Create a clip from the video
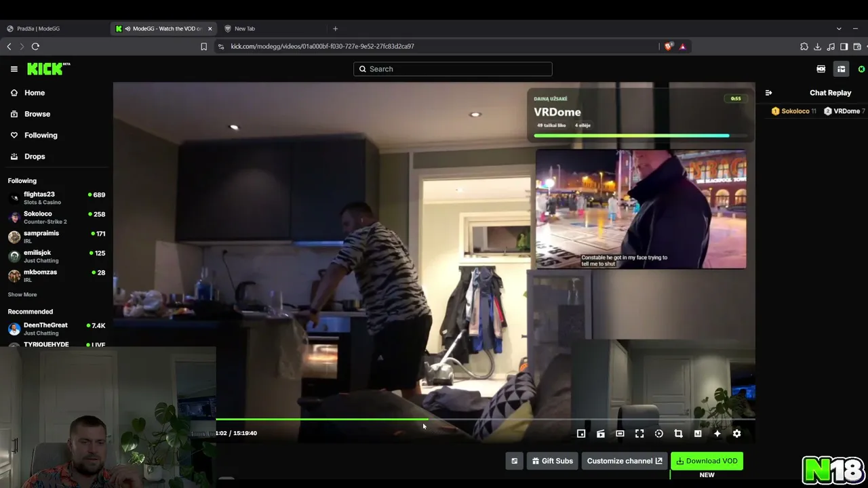 point(601,434)
